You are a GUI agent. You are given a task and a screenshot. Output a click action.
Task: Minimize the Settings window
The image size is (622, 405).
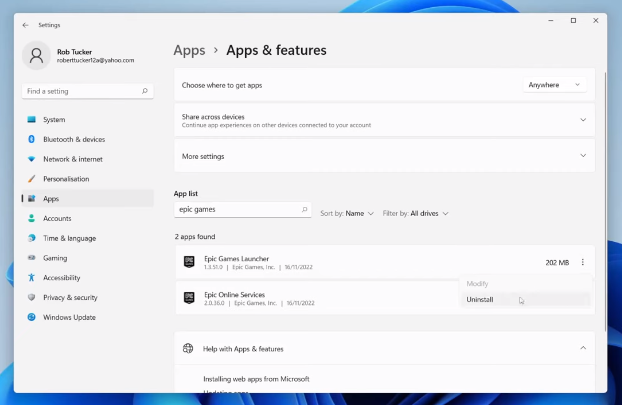click(551, 21)
